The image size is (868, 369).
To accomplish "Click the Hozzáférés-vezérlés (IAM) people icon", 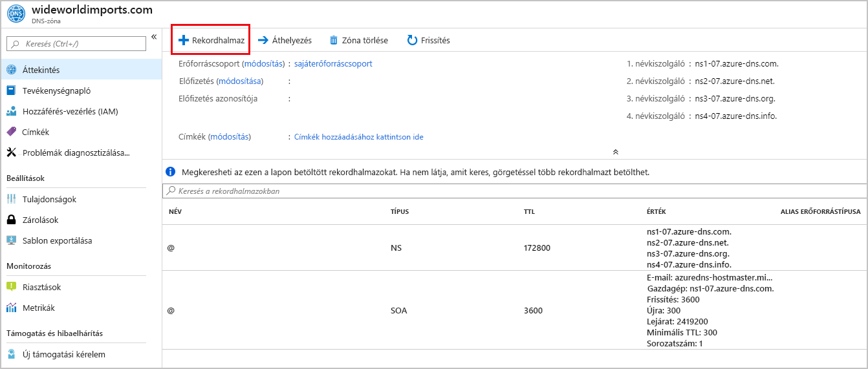I will [x=11, y=111].
